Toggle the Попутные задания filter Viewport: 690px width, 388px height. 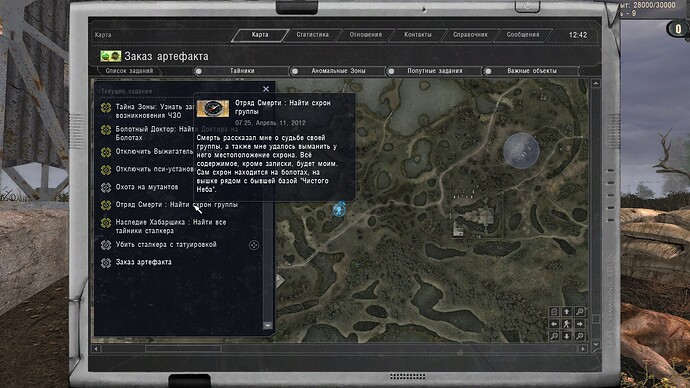[x=391, y=71]
